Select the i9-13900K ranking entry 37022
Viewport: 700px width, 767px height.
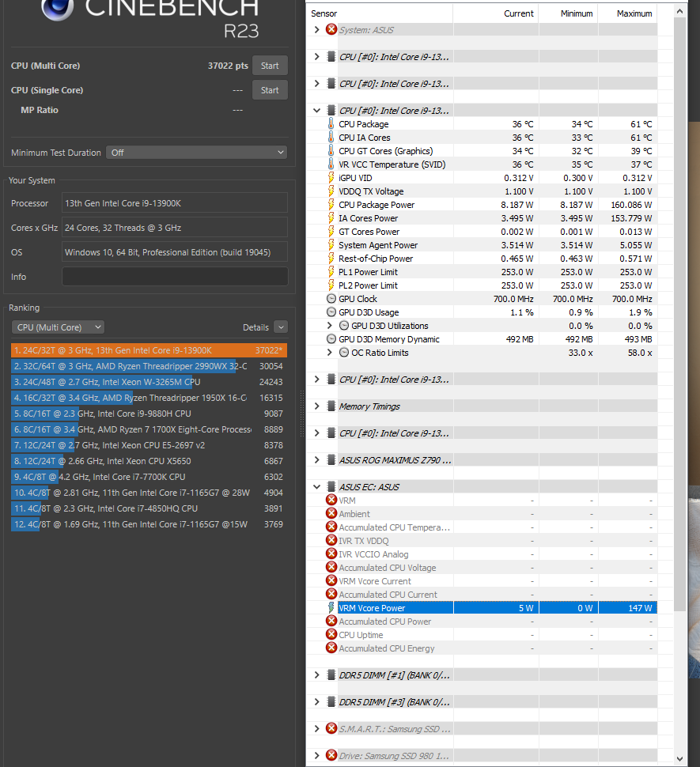(x=149, y=350)
